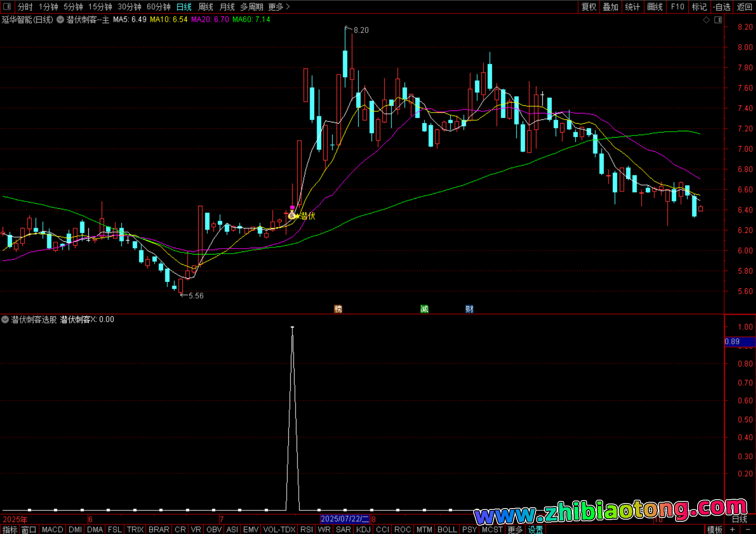Switch to the 周线 weekly period tab
The width and height of the screenshot is (756, 534).
click(206, 7)
